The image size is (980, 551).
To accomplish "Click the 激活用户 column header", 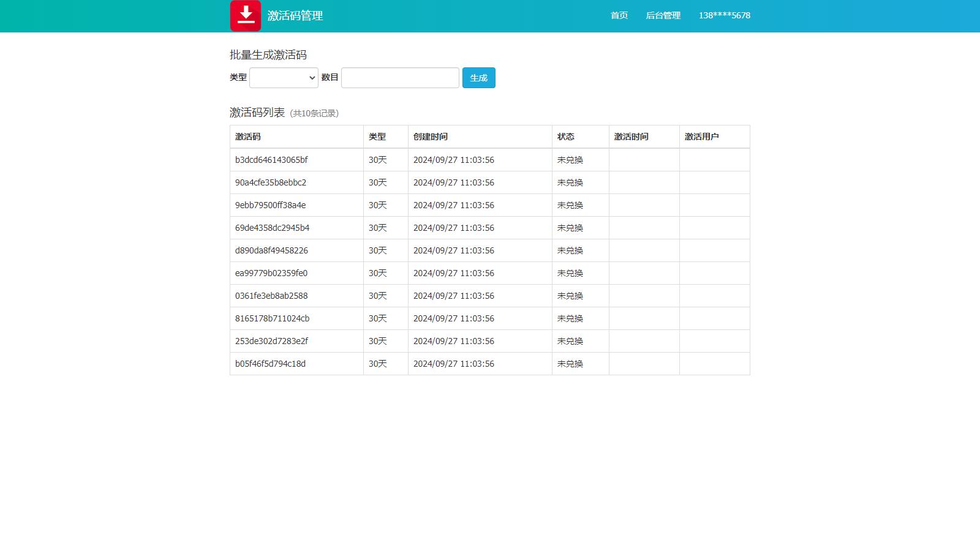I will click(x=701, y=137).
